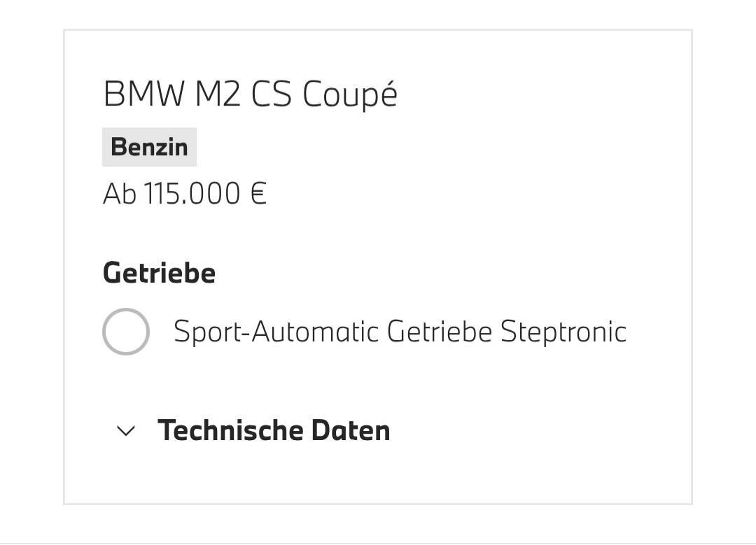Expand Technische Daten via chevron arrow
The height and width of the screenshot is (545, 756).
click(126, 431)
